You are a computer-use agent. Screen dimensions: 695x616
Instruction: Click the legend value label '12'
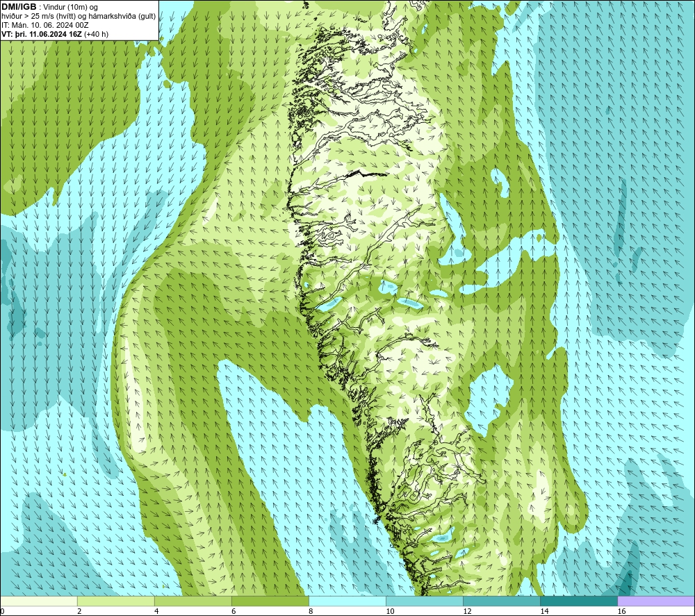467,611
